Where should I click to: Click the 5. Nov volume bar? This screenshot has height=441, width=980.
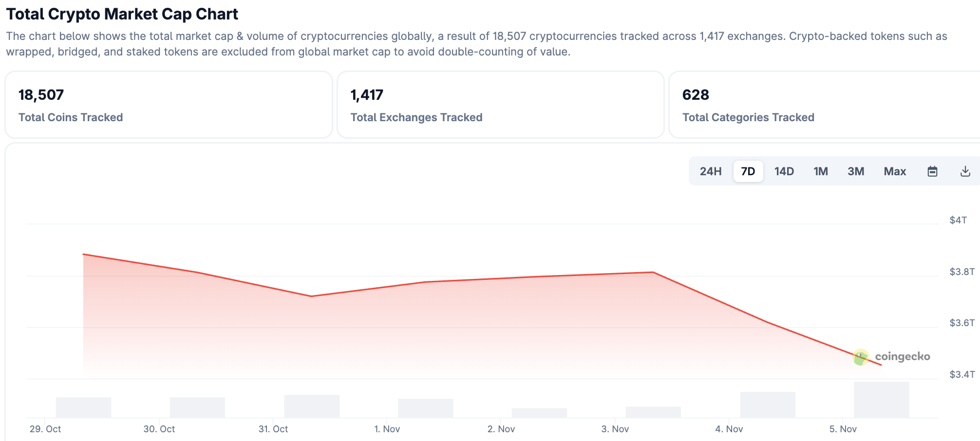tap(881, 400)
